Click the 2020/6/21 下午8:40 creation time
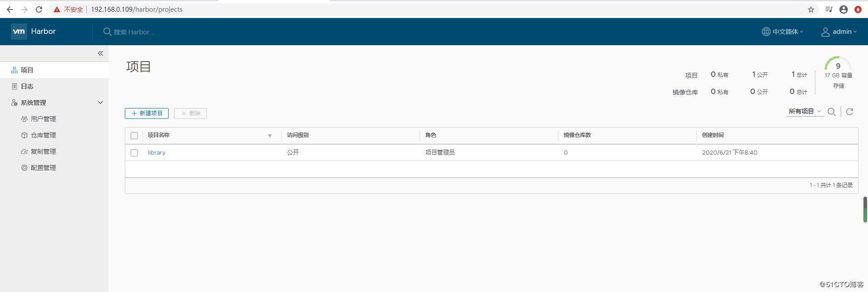The width and height of the screenshot is (868, 292). point(729,153)
